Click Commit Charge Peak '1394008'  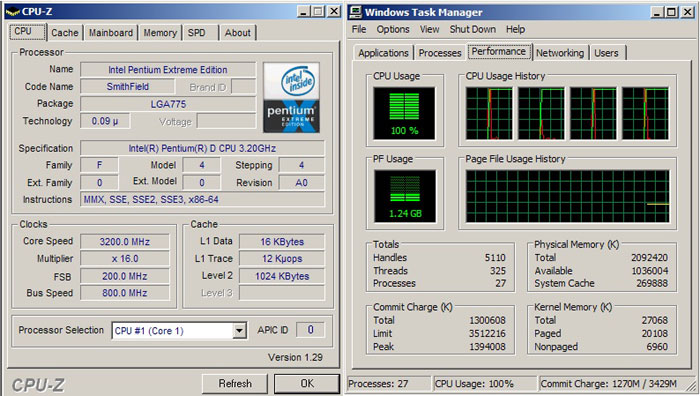click(487, 346)
